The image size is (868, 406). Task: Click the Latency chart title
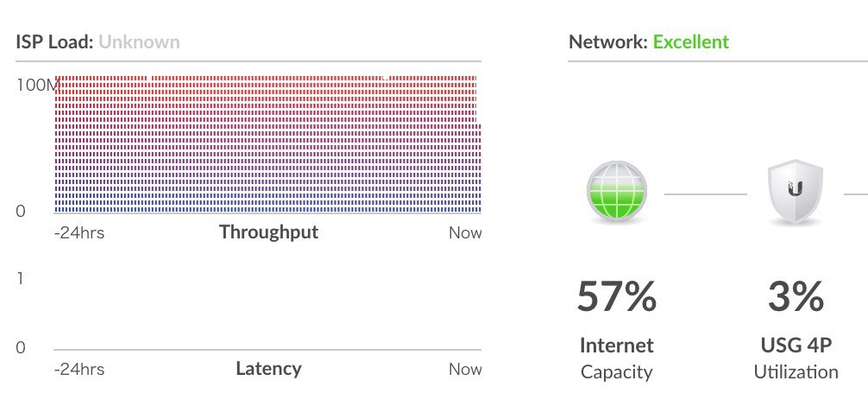(x=268, y=368)
